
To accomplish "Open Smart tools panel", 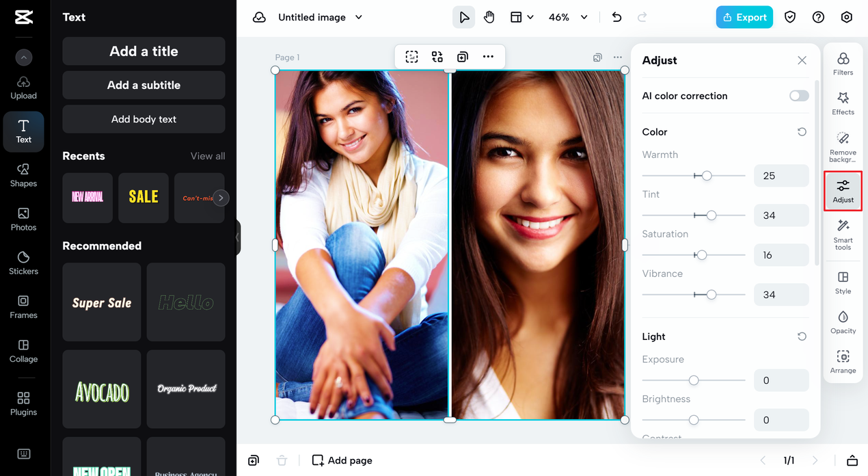I will (843, 235).
